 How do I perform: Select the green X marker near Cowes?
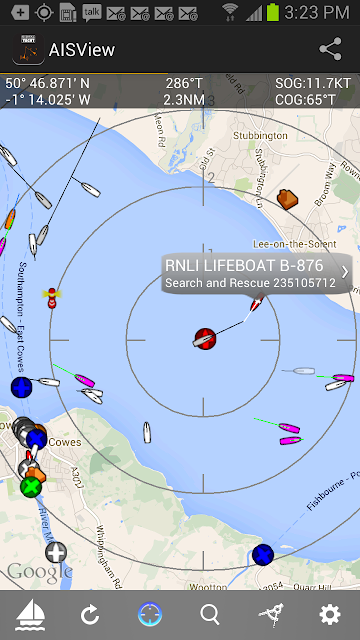click(31, 487)
